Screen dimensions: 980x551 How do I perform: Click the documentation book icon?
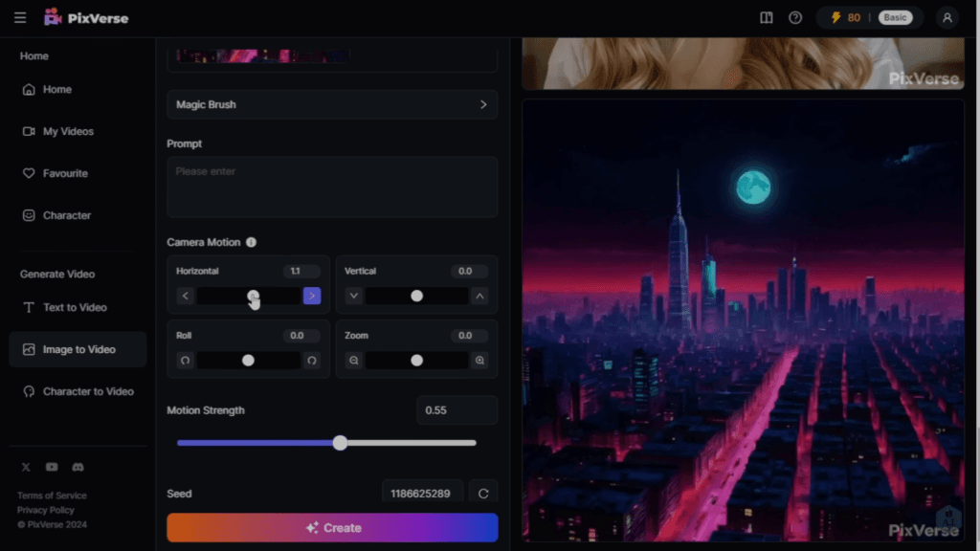point(766,16)
